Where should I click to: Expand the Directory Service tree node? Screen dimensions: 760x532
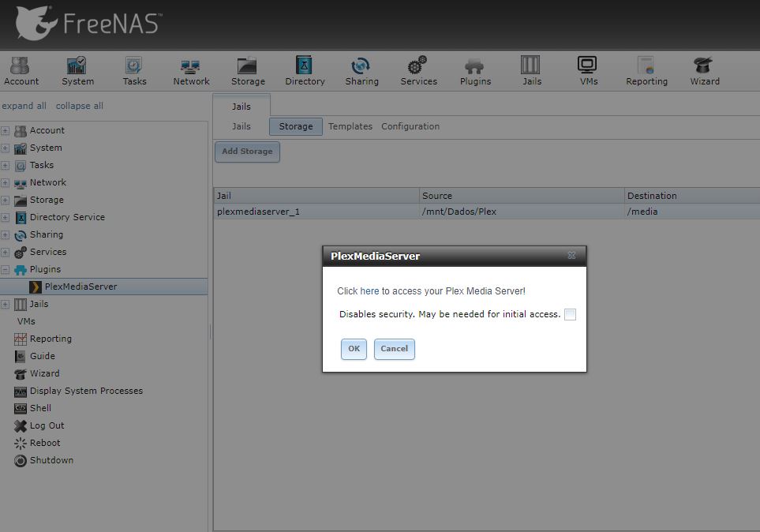coord(5,218)
